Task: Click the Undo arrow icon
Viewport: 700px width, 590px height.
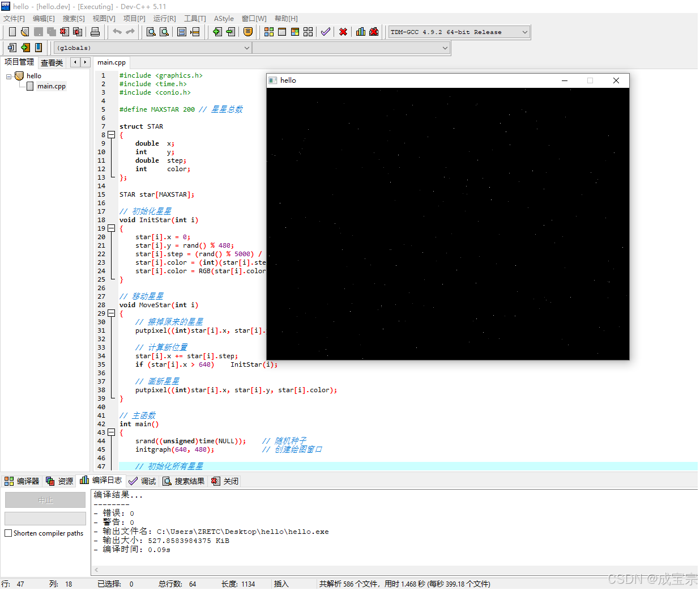Action: tap(117, 32)
